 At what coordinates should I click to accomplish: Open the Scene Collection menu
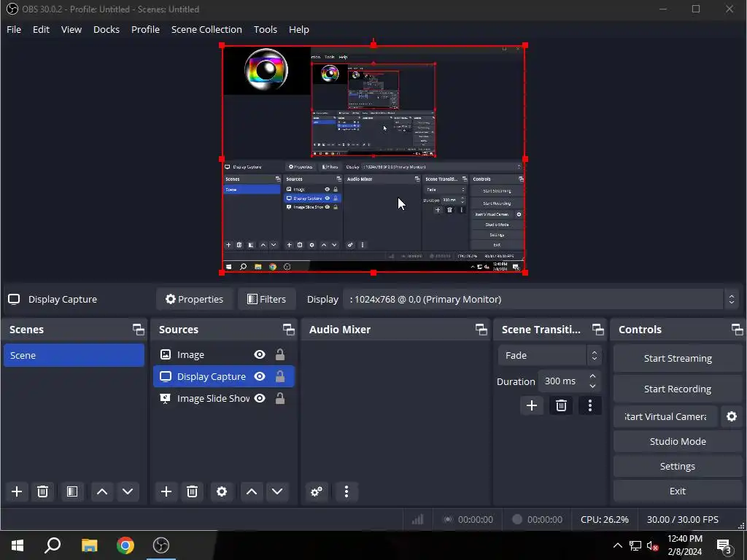point(206,29)
